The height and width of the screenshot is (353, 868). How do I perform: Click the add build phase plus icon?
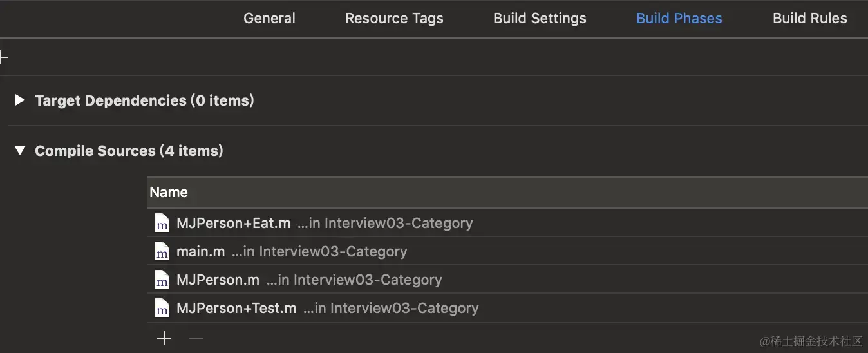[3, 57]
